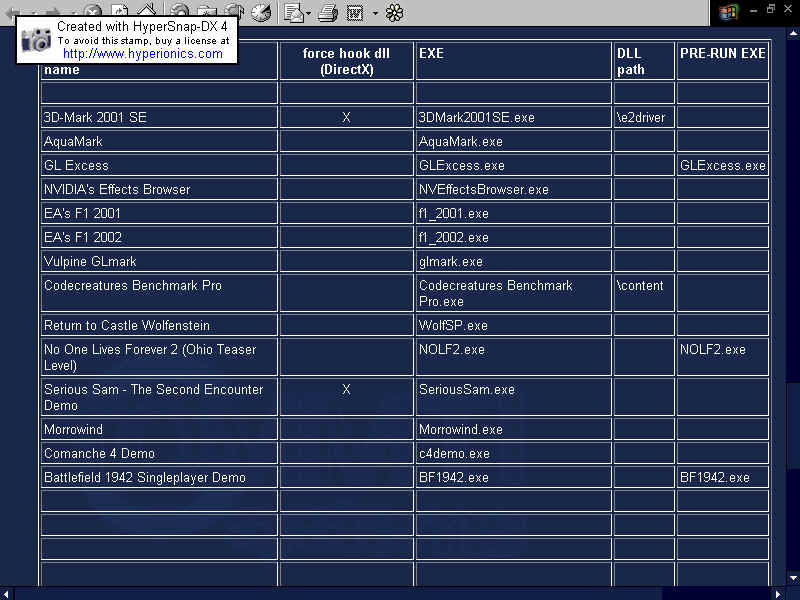Screen dimensions: 800x600
Task: Select the 'AquaMark' name cell
Action: coord(159,141)
